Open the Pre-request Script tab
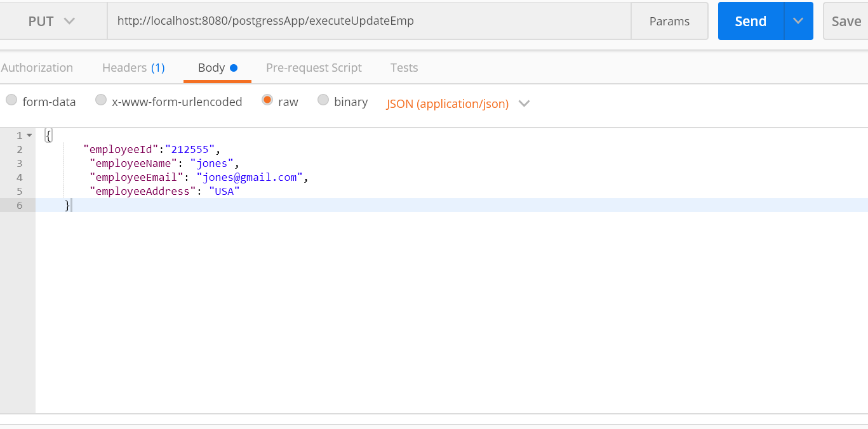The height and width of the screenshot is (429, 868). pyautogui.click(x=314, y=67)
